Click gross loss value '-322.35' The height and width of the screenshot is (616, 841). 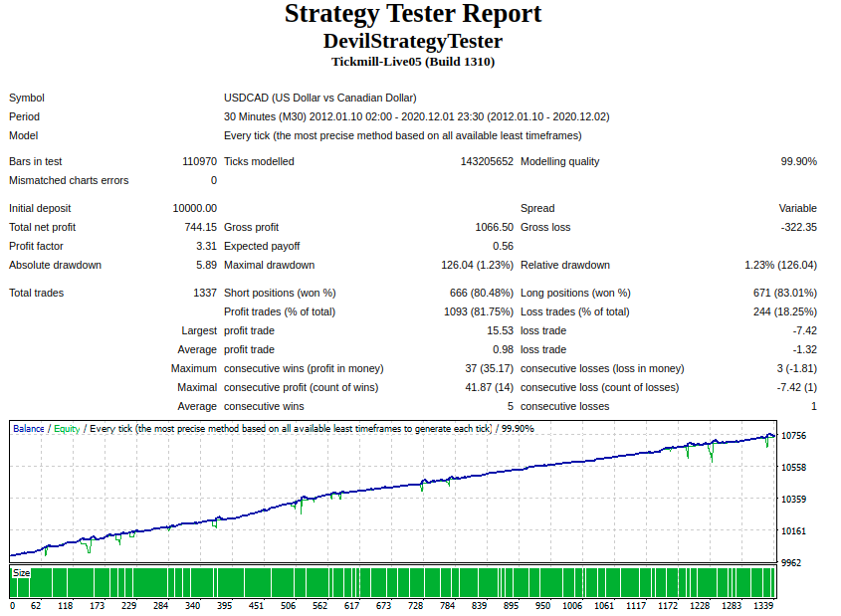point(798,227)
